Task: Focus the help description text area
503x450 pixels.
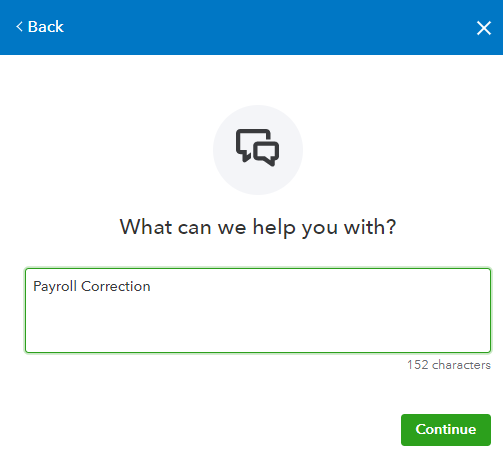Action: point(258,310)
